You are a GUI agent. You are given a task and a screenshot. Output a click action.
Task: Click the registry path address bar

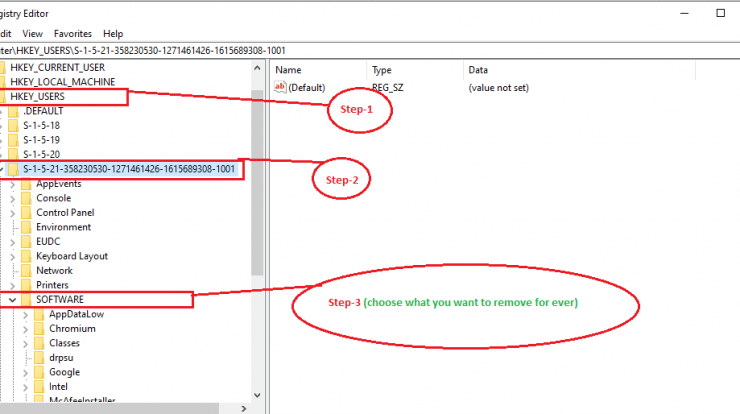[370, 51]
